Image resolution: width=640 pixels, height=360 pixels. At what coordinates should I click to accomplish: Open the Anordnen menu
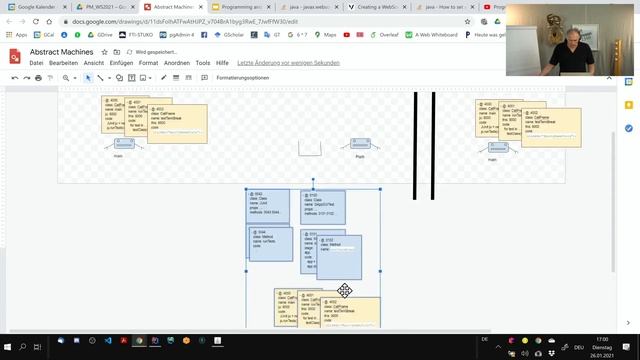pyautogui.click(x=177, y=63)
